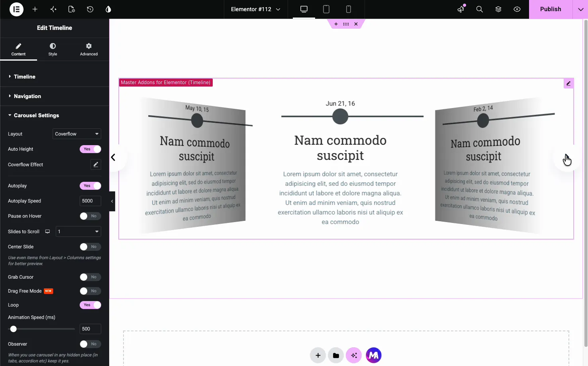The width and height of the screenshot is (588, 366).
Task: Delete section with the X handle
Action: click(x=356, y=24)
